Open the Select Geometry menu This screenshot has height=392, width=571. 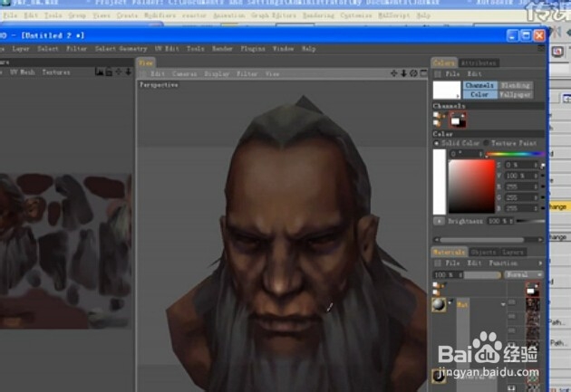point(121,49)
